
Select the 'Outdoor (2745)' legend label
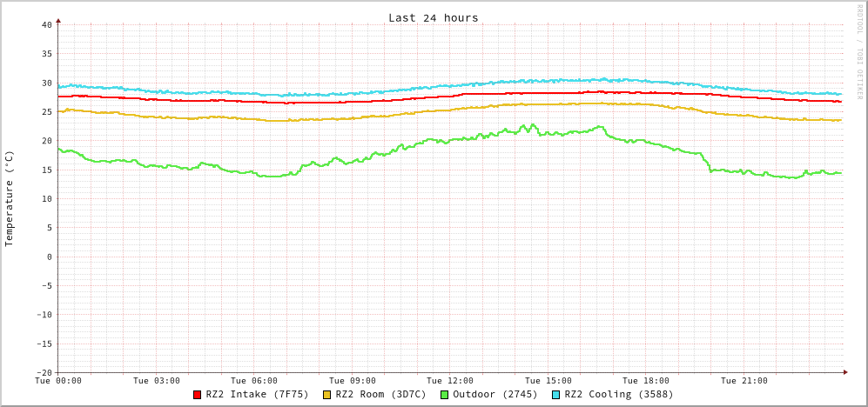495,395
